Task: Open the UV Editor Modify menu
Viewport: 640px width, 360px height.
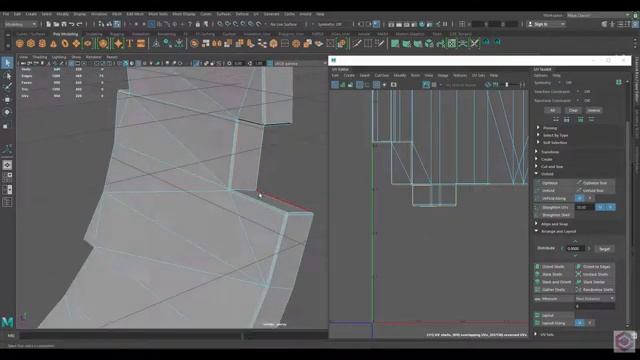Action: coord(400,76)
